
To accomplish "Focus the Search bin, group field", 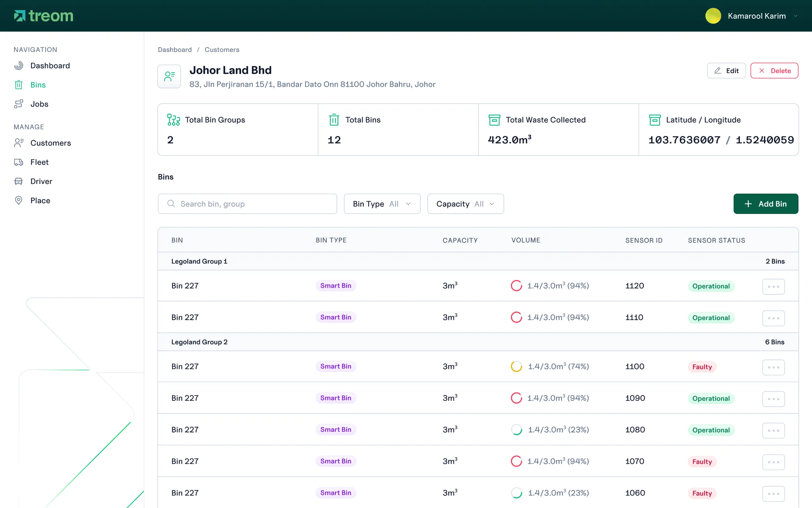I will point(247,204).
